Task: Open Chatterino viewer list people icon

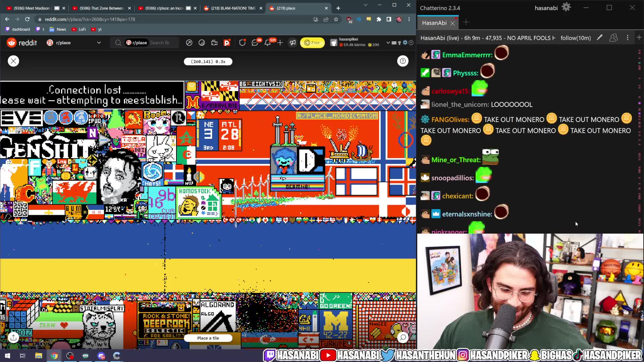Action: point(613,38)
